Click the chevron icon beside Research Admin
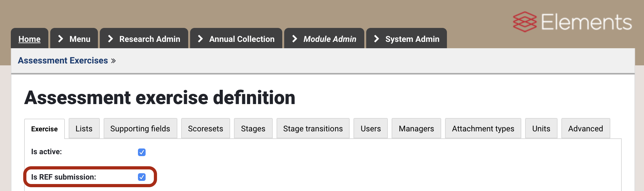Image resolution: width=644 pixels, height=191 pixels. [x=110, y=39]
